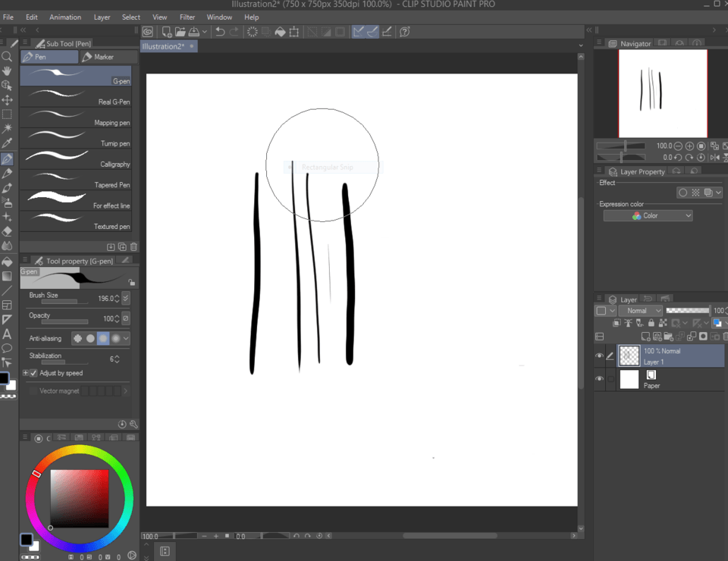Open the layer blending mode Normal dropdown

641,310
